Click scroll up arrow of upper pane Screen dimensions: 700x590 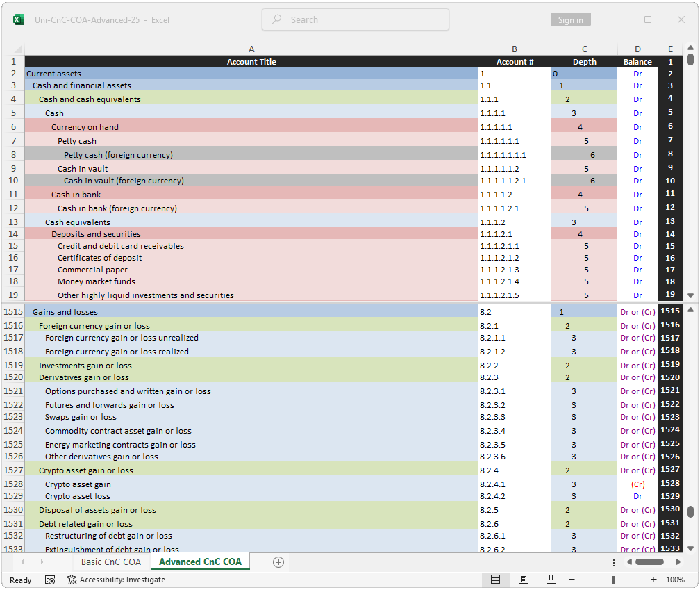690,48
